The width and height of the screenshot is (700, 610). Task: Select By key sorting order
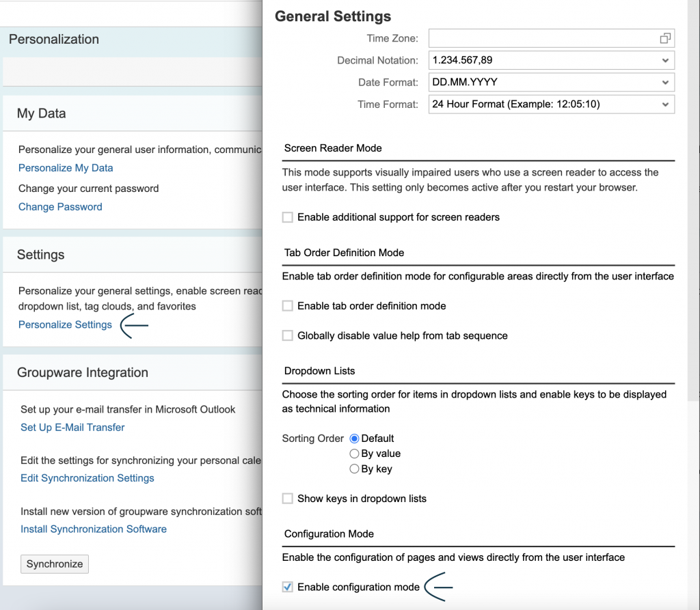(x=354, y=469)
